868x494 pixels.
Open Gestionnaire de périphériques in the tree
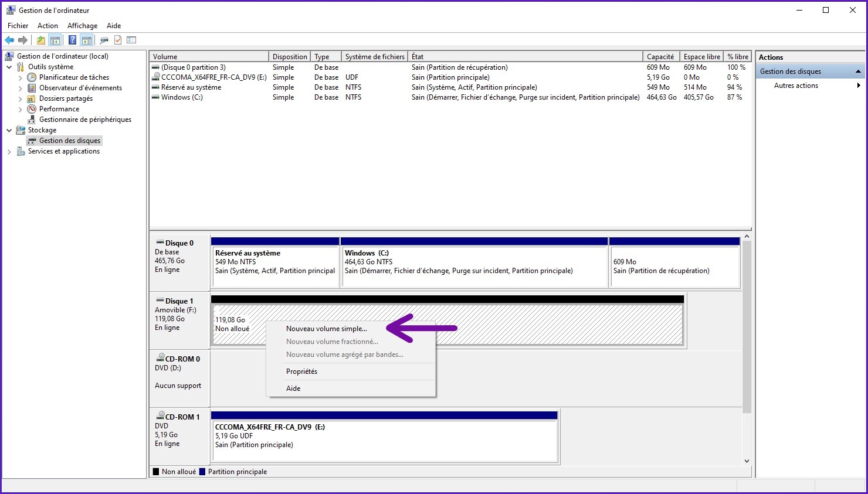click(85, 120)
